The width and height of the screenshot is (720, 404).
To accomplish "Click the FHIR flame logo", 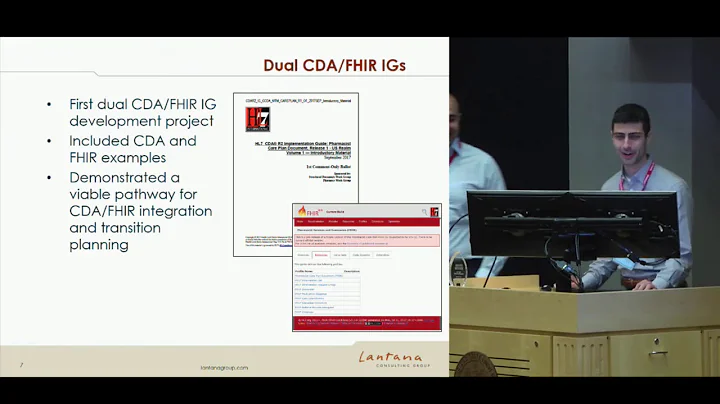I will pyautogui.click(x=310, y=211).
